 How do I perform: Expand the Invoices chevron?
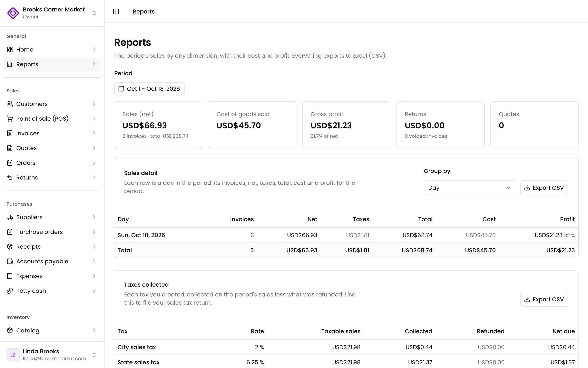tap(94, 133)
